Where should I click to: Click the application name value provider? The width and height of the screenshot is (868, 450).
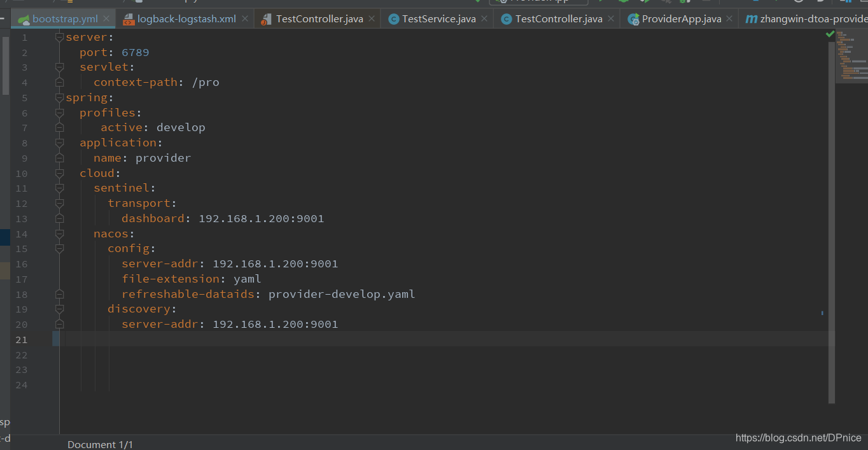[163, 158]
